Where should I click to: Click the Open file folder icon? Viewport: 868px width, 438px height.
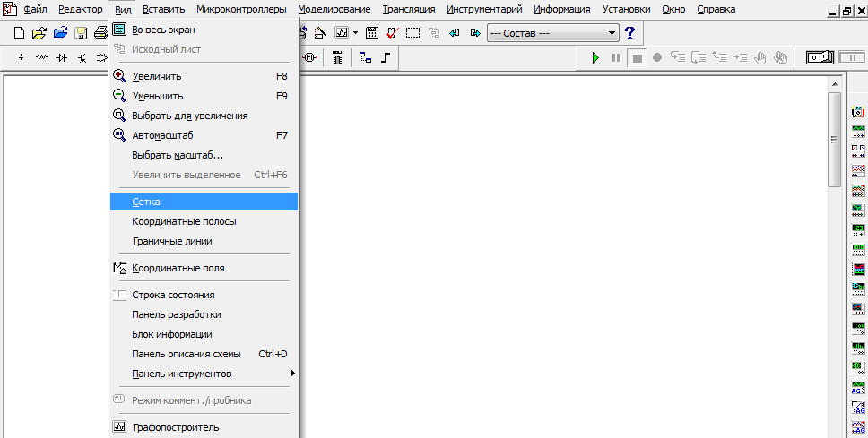[x=39, y=33]
